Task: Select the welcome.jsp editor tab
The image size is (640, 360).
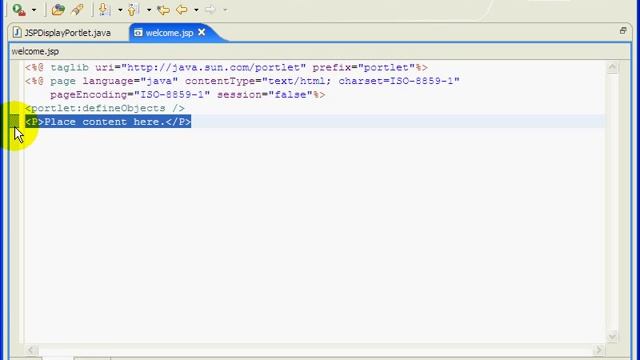Action: [169, 33]
